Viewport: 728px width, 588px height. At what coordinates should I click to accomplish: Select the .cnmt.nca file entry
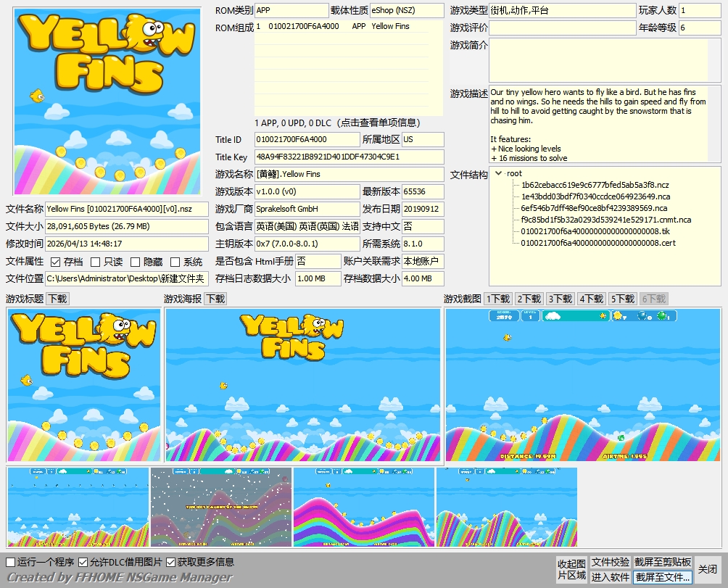pyautogui.click(x=605, y=220)
